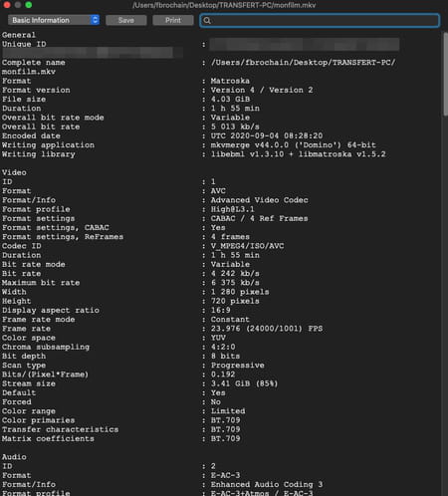Click the Video section heading
Viewport: 448px width, 496px height.
[x=14, y=172]
